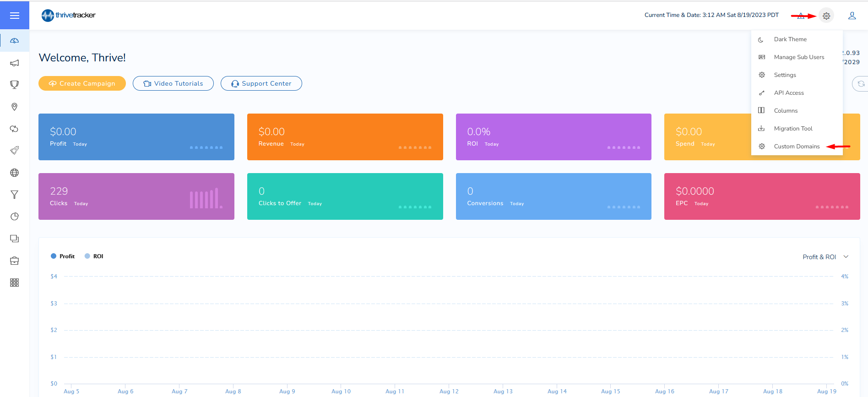Open the Support Center button
Viewport: 868px width, 397px height.
[261, 83]
